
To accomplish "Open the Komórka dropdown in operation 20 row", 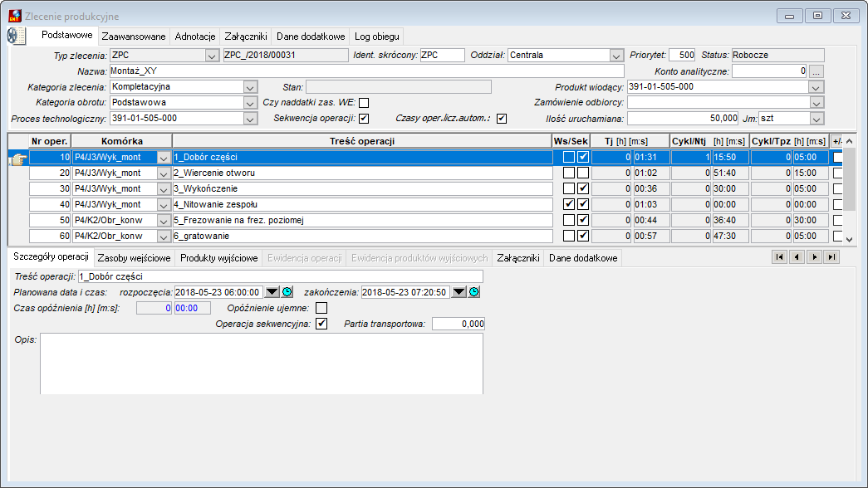I will click(164, 173).
